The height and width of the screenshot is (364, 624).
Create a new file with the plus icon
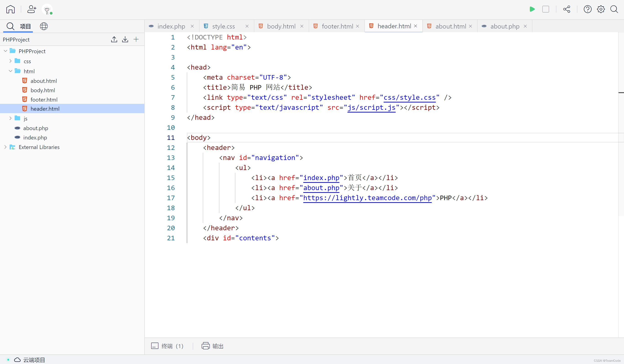136,39
